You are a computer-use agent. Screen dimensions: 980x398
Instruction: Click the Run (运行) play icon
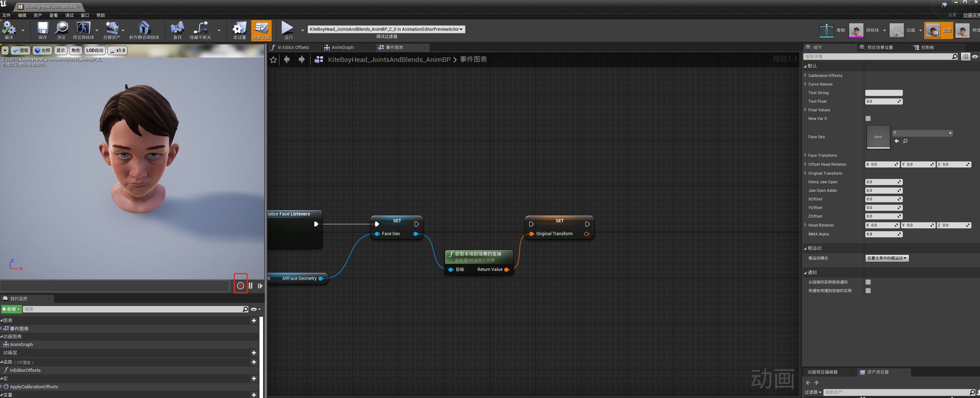tap(287, 28)
